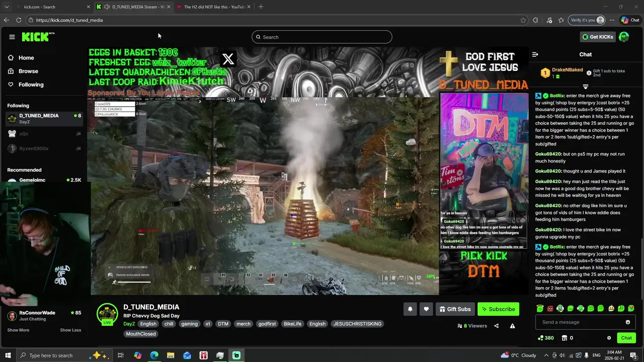
Task: Open D_TUNED_MEDIA in Following list
Action: coord(44,119)
